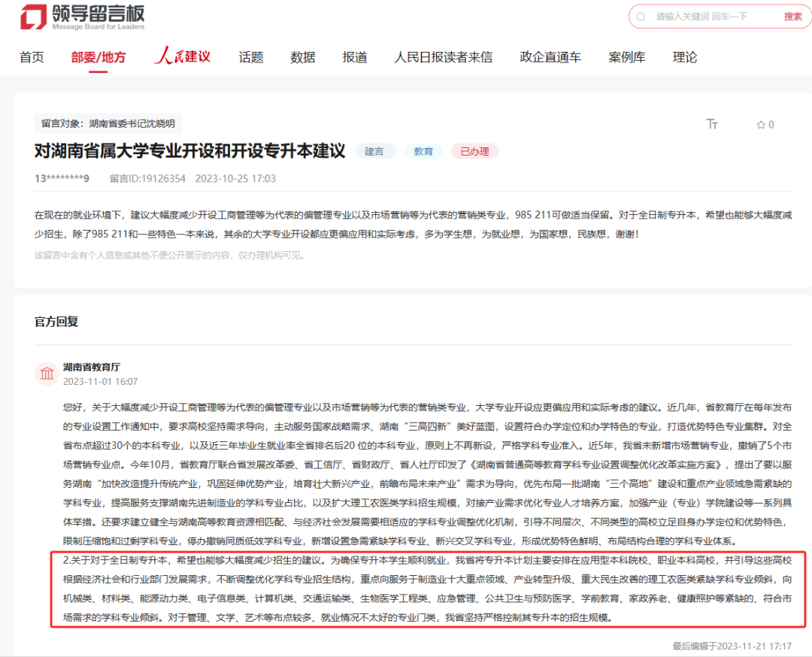Open the 案例库 page
The height and width of the screenshot is (657, 812).
(x=626, y=56)
